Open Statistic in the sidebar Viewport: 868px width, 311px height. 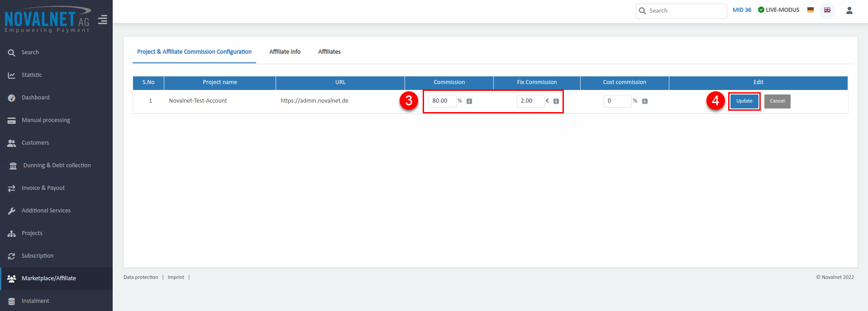32,75
